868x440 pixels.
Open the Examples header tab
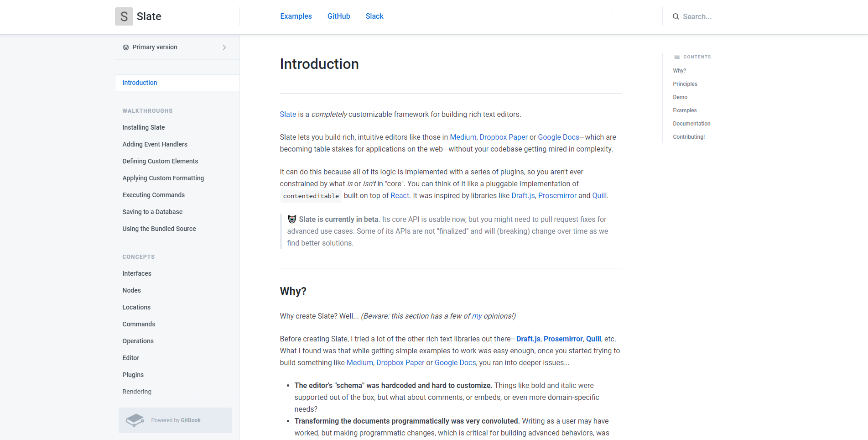coord(296,16)
